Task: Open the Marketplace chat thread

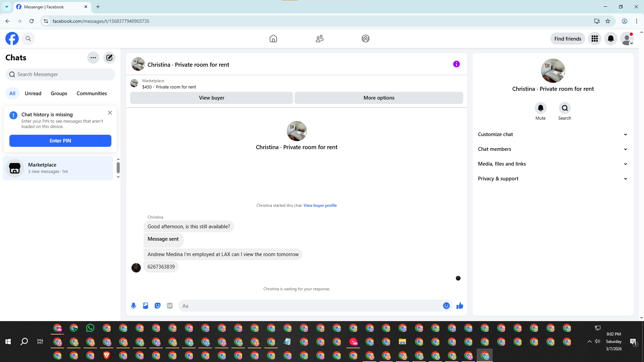Action: [x=58, y=168]
